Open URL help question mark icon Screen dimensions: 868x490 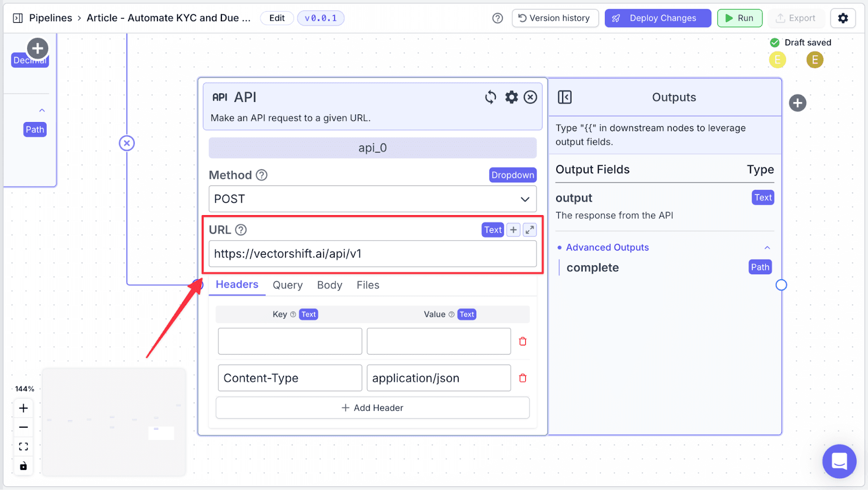point(241,230)
